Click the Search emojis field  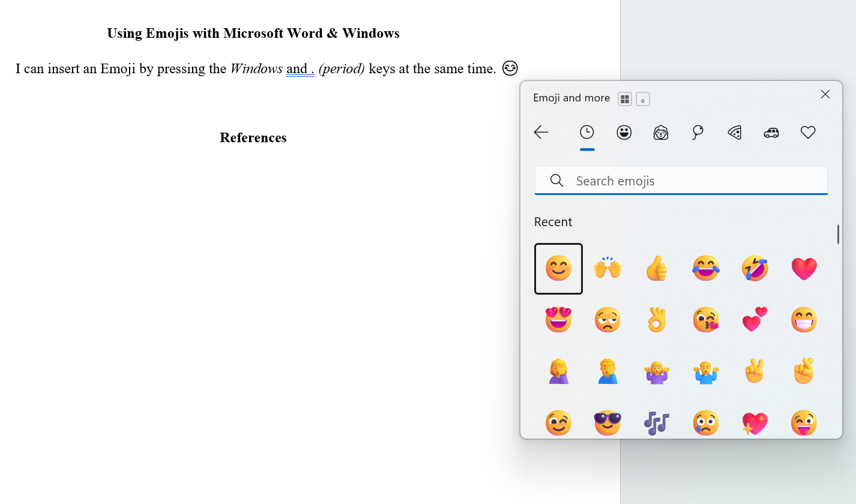click(681, 181)
